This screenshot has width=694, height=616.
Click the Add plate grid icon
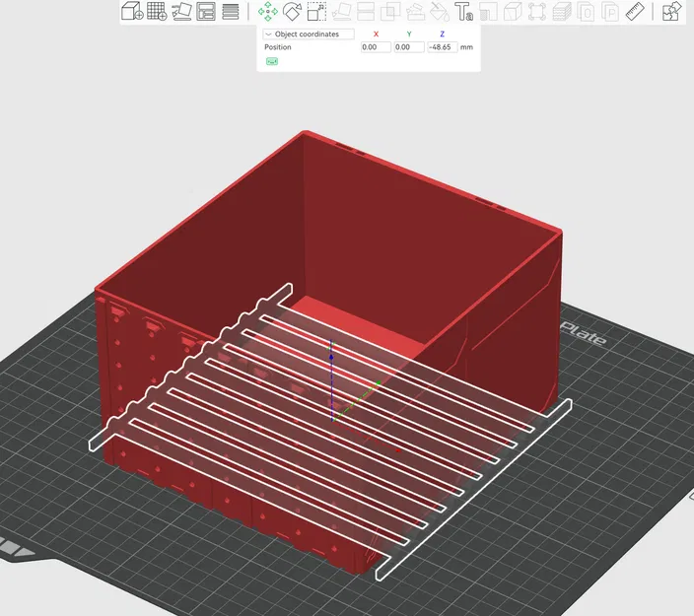pyautogui.click(x=157, y=11)
